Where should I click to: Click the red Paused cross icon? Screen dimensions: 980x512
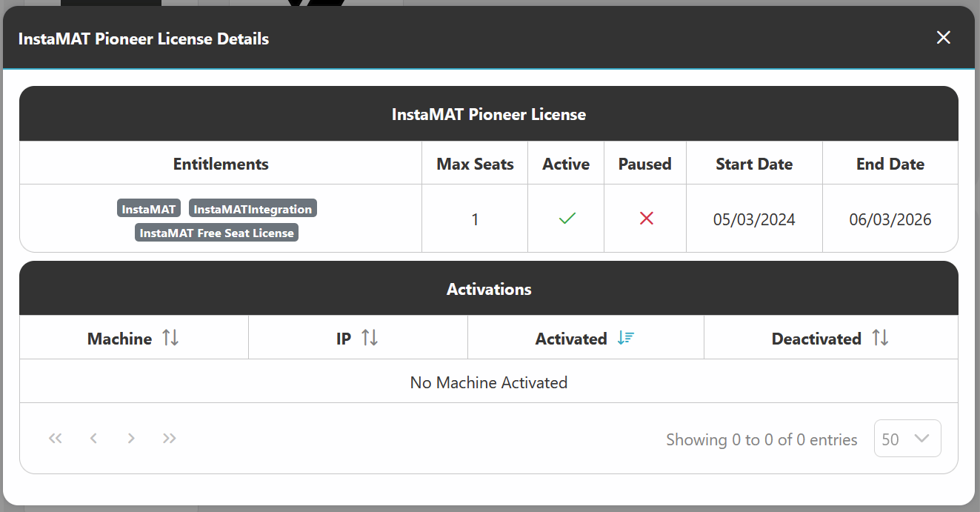click(x=647, y=219)
